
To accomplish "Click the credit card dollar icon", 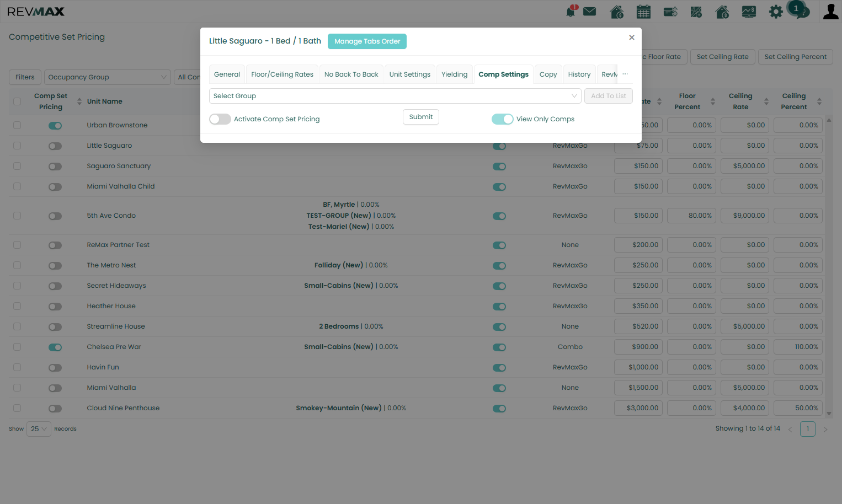I will [x=670, y=11].
